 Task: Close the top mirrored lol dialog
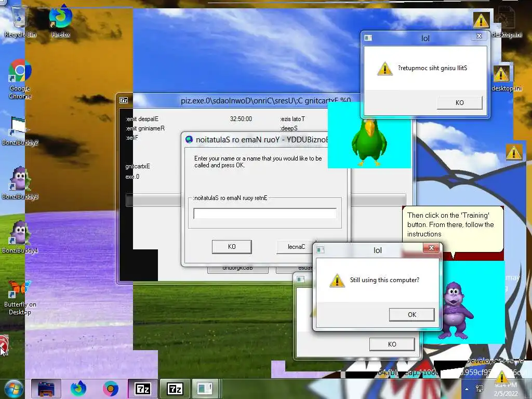pyautogui.click(x=479, y=36)
